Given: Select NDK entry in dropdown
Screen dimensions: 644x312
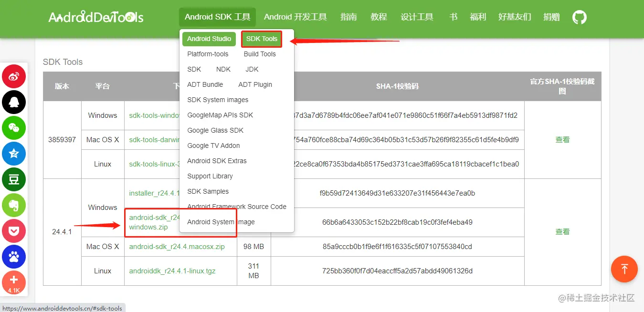Looking at the screenshot, I should 223,69.
